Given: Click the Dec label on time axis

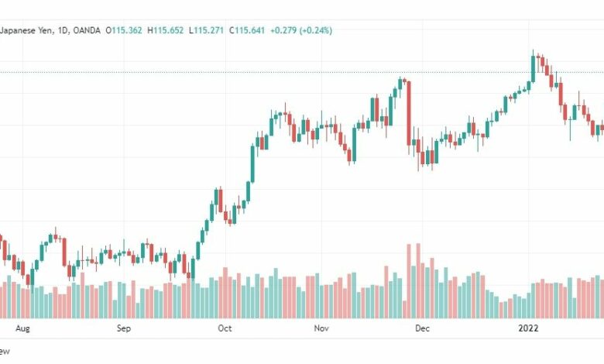Looking at the screenshot, I should coord(422,328).
